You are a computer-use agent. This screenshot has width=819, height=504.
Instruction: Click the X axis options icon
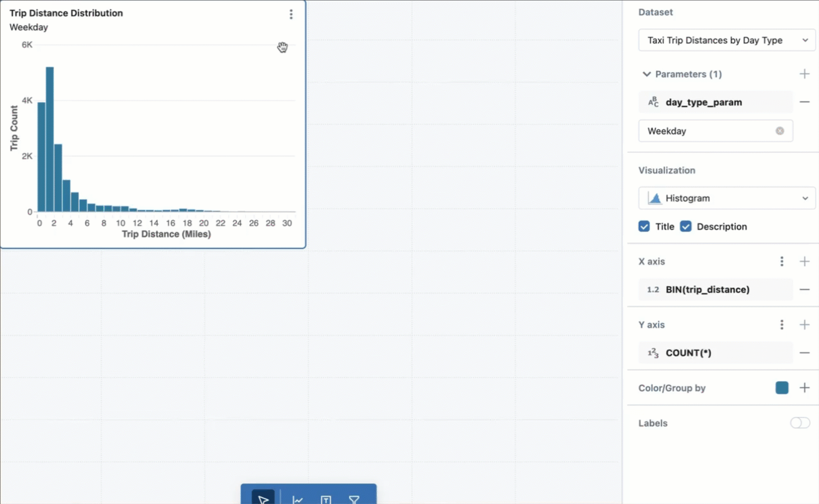(781, 262)
